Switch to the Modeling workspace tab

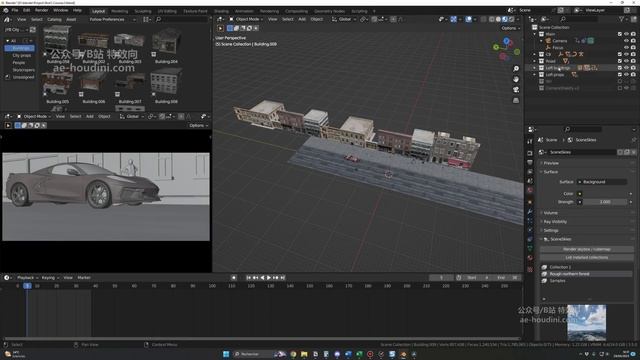120,11
